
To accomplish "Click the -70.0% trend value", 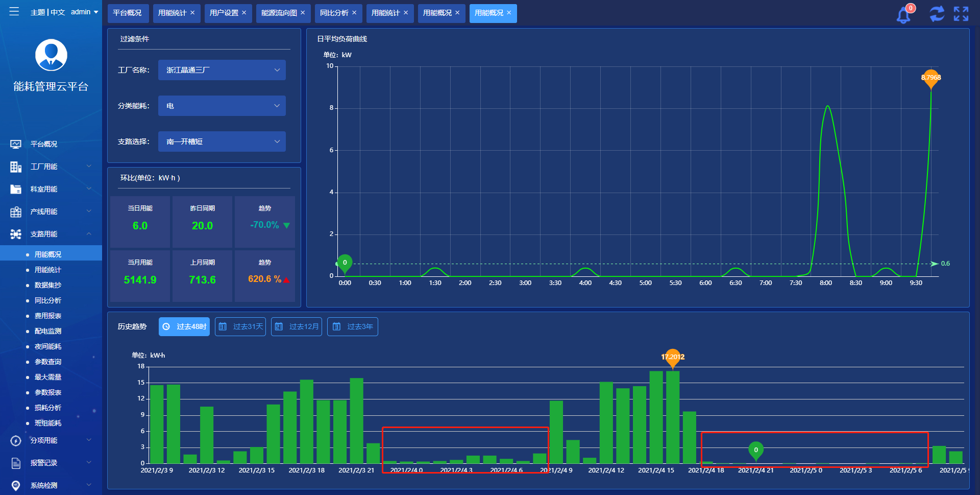I will click(264, 225).
